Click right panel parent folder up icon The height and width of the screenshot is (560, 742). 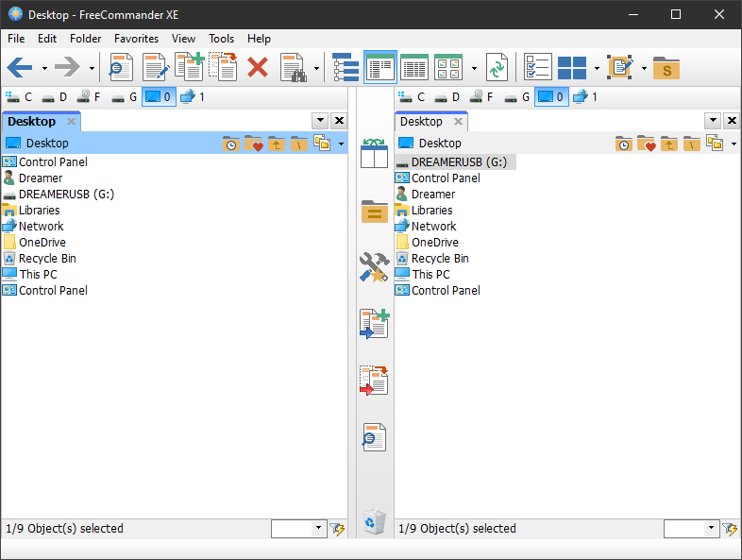[x=669, y=143]
